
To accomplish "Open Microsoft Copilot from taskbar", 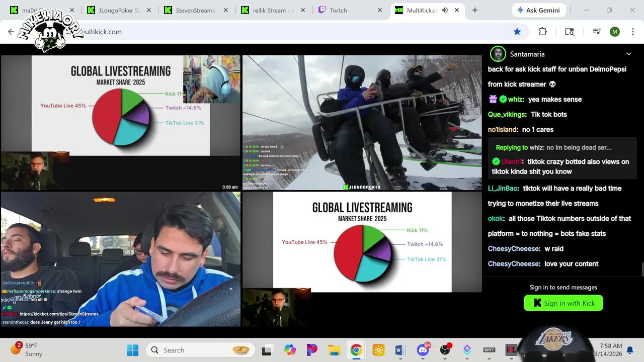I will pyautogui.click(x=290, y=350).
